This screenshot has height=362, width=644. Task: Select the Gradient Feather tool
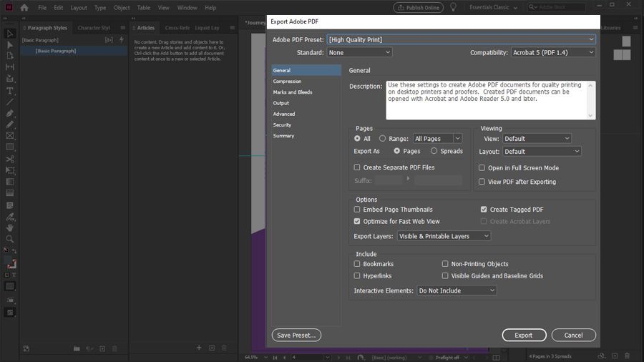(10, 193)
